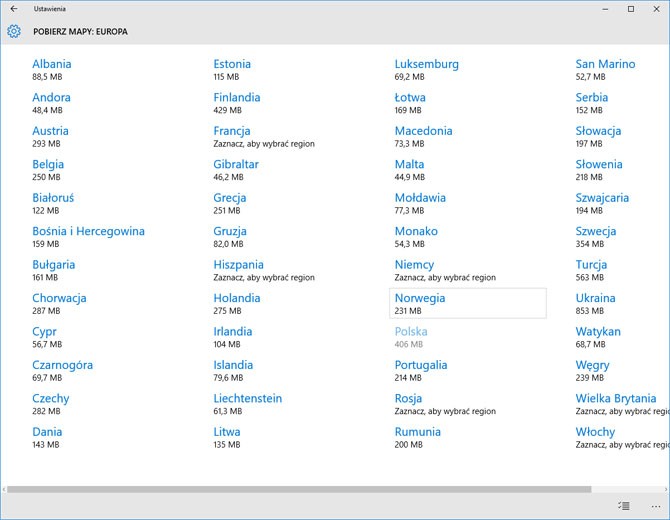Choose the Litwa map
670x520 pixels.
(226, 437)
